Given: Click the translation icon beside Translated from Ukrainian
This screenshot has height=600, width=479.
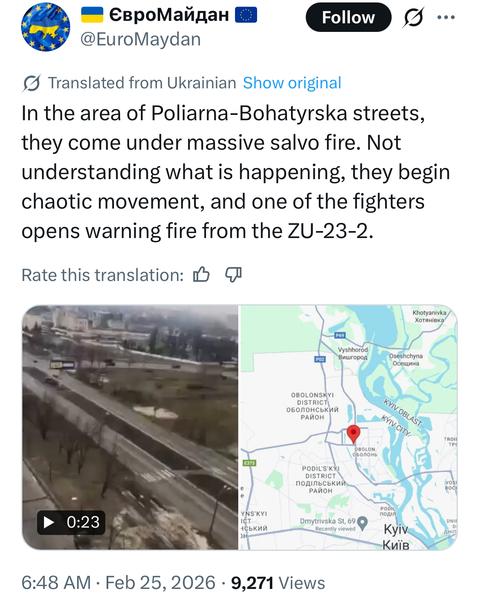Looking at the screenshot, I should click(31, 83).
